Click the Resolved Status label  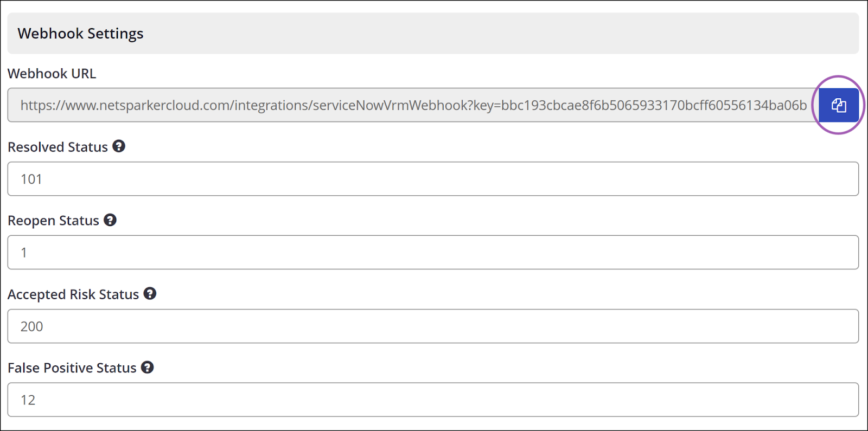(x=58, y=146)
